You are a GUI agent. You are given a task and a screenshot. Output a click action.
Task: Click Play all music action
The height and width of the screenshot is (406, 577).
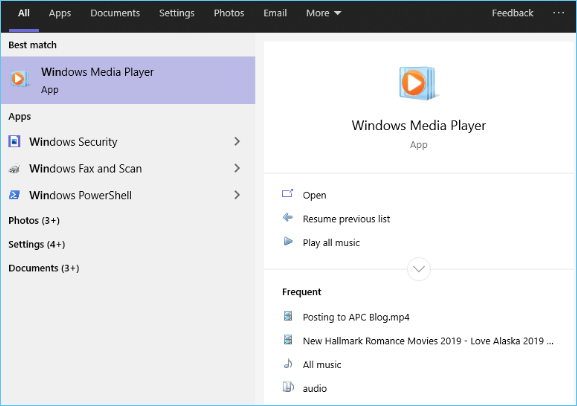[x=331, y=243]
